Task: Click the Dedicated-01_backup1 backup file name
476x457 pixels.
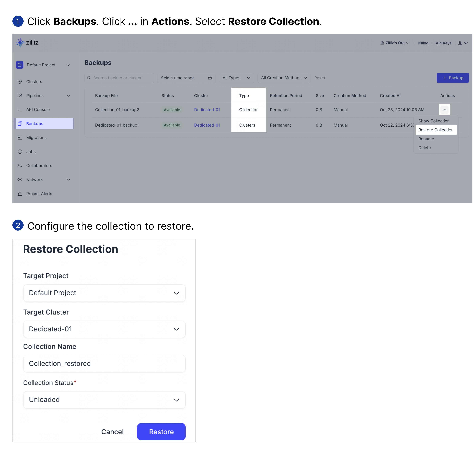Action: click(117, 125)
